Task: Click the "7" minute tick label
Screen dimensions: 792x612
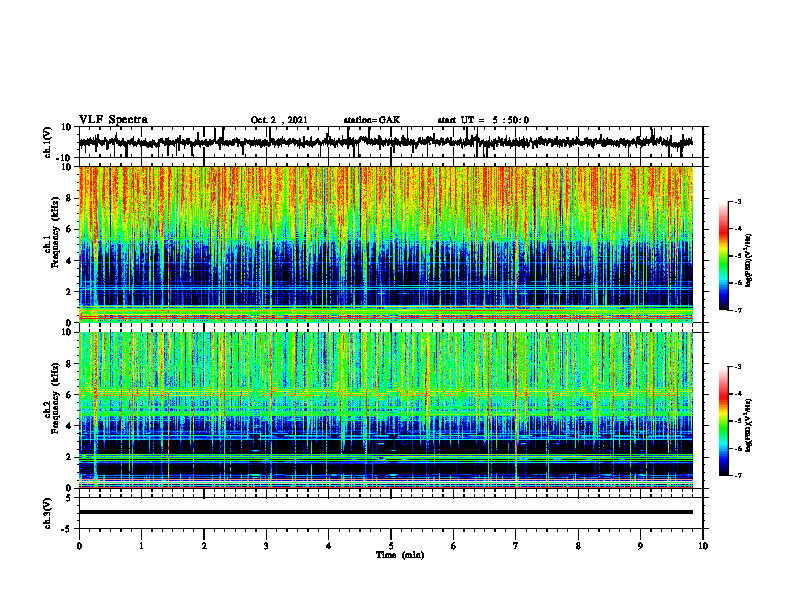Action: [x=516, y=546]
